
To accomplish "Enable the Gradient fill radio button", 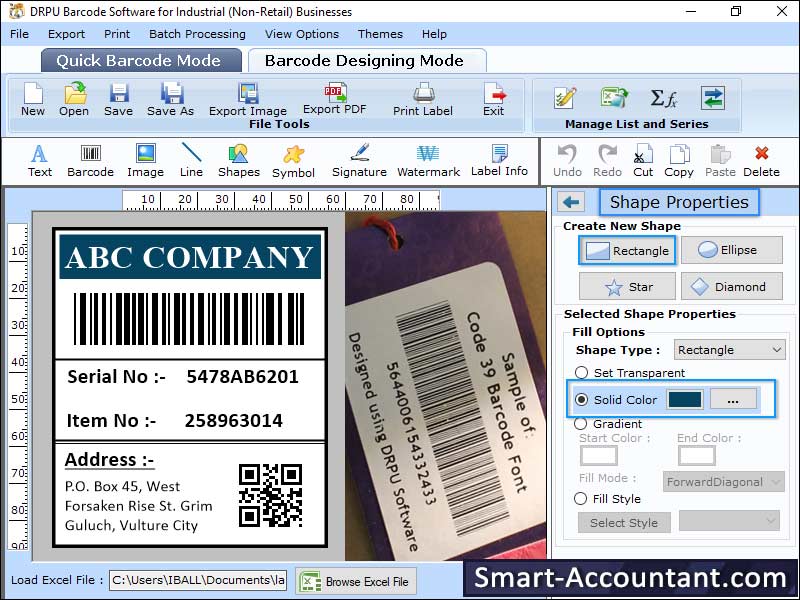I will [x=581, y=424].
